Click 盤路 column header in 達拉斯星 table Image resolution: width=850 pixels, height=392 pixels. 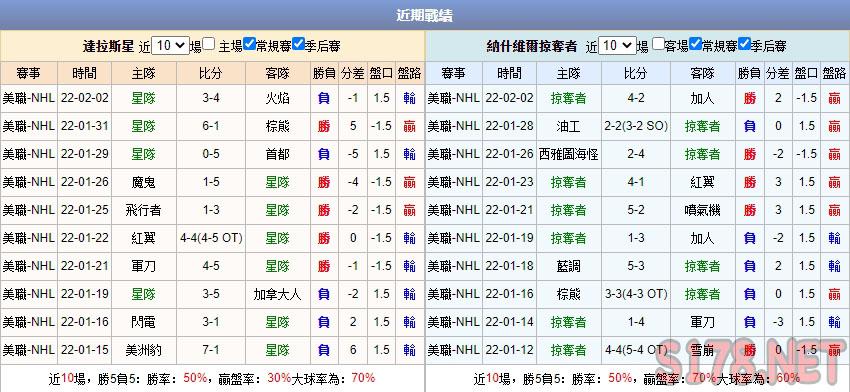(410, 73)
